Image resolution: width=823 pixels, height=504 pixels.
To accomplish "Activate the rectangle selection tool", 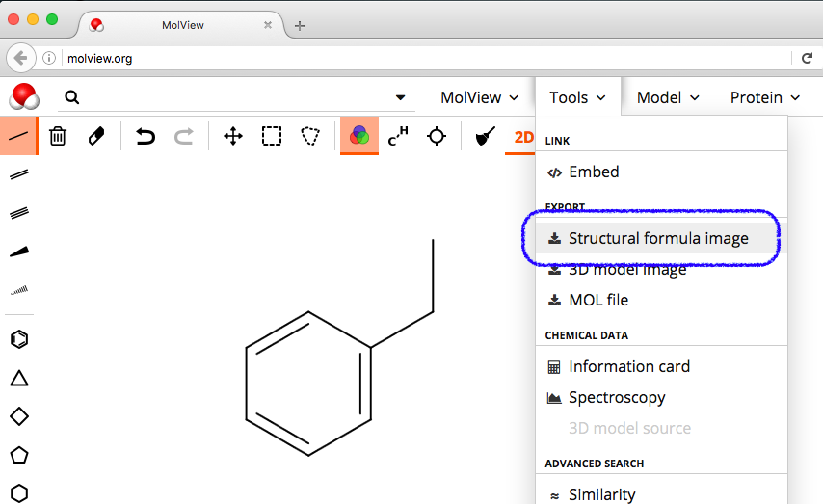I will pos(272,137).
